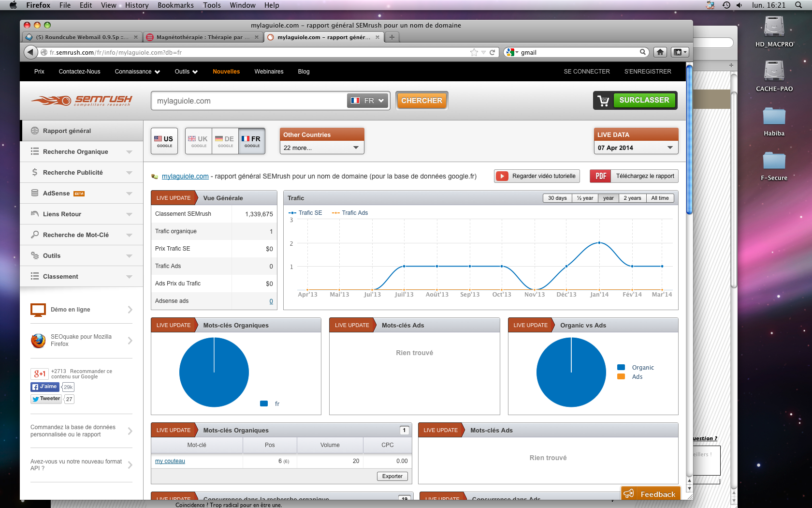The image size is (812, 508).
Task: Click the orange CHERCHER button
Action: coord(421,101)
